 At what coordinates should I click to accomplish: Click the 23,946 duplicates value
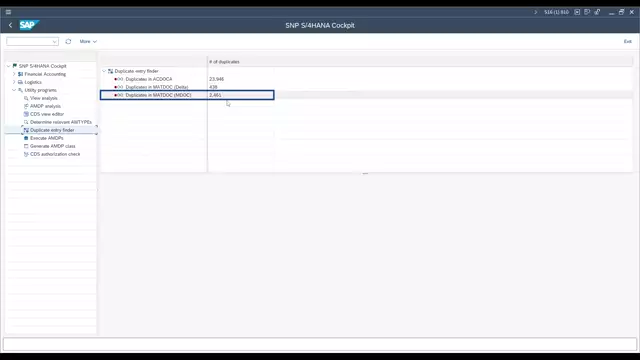click(x=216, y=79)
